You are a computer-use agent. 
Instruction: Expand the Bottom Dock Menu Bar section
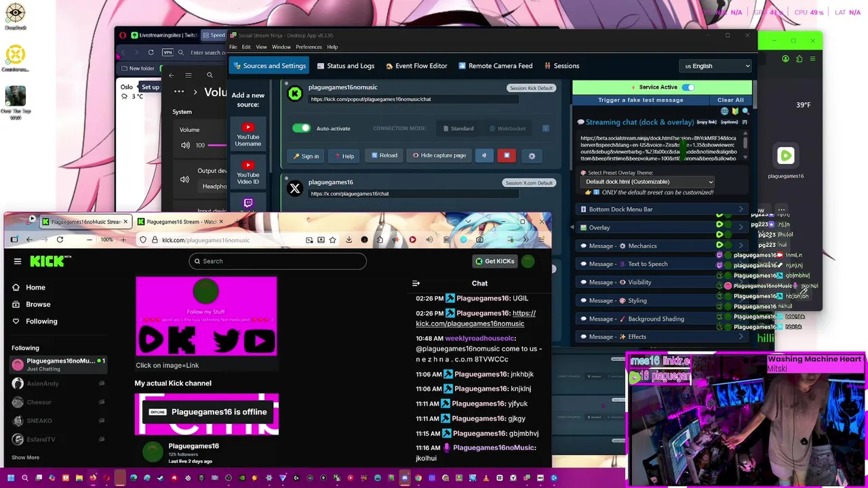coord(662,209)
